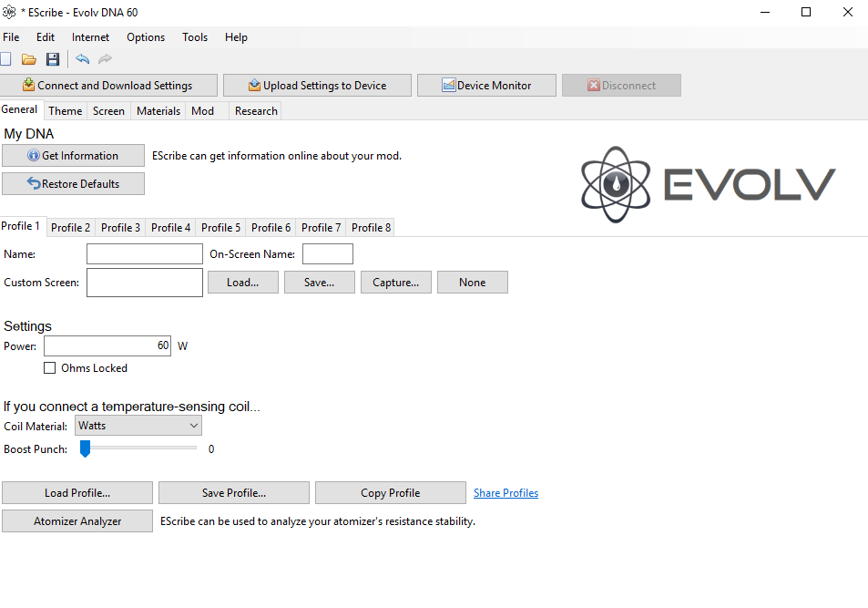Click the Power wattage input field
Screen dimensions: 868x608
(107, 346)
